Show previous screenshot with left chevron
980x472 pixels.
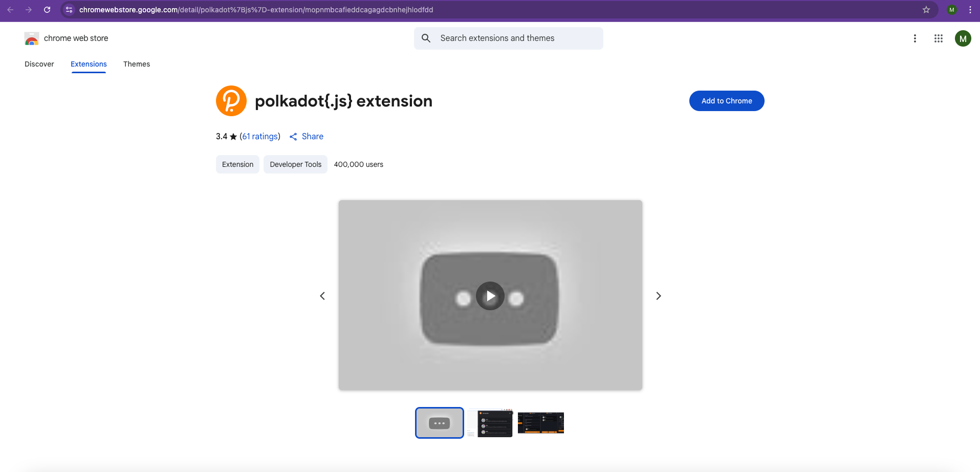click(x=322, y=296)
